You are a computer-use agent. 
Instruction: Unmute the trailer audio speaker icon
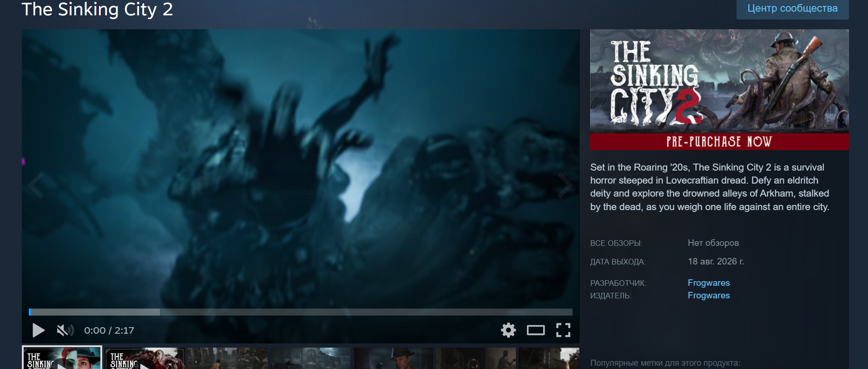(x=65, y=330)
